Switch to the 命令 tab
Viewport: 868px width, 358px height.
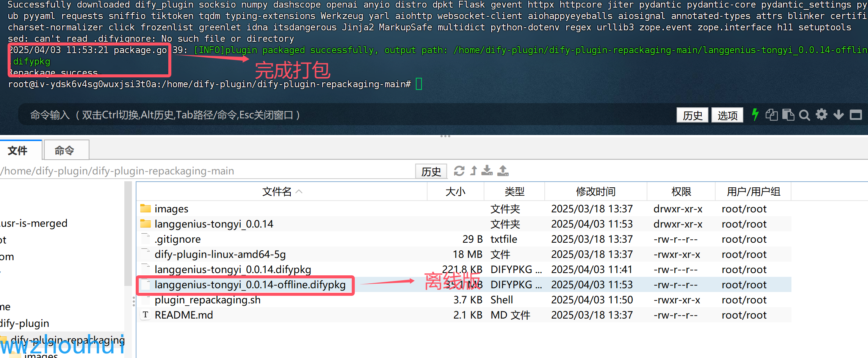point(66,150)
